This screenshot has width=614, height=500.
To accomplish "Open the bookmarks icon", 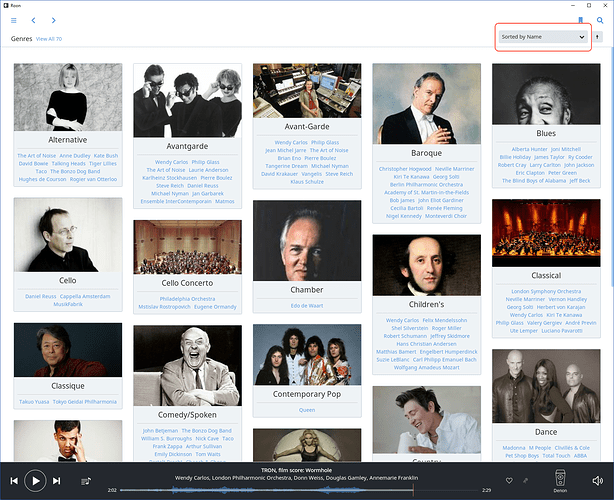I will point(580,19).
